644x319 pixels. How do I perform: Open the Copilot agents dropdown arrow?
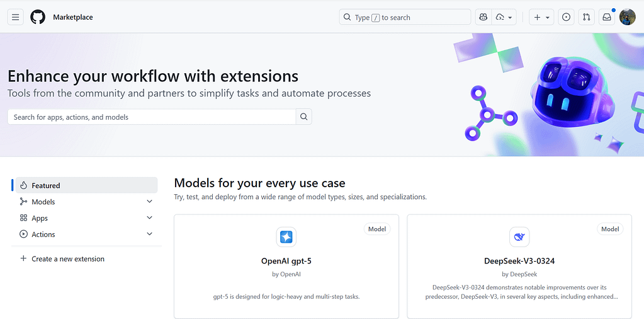click(511, 18)
